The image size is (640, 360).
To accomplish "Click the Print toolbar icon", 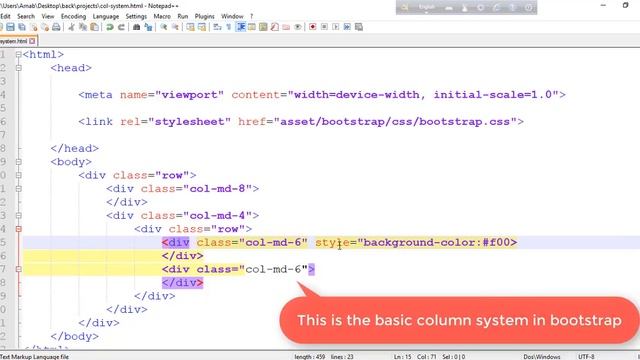I will (x=56, y=27).
